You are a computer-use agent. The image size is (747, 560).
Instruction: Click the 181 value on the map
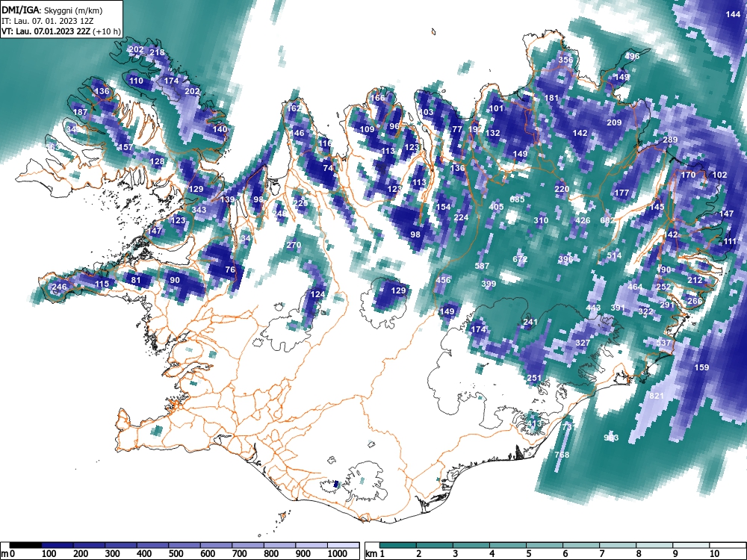click(x=551, y=98)
